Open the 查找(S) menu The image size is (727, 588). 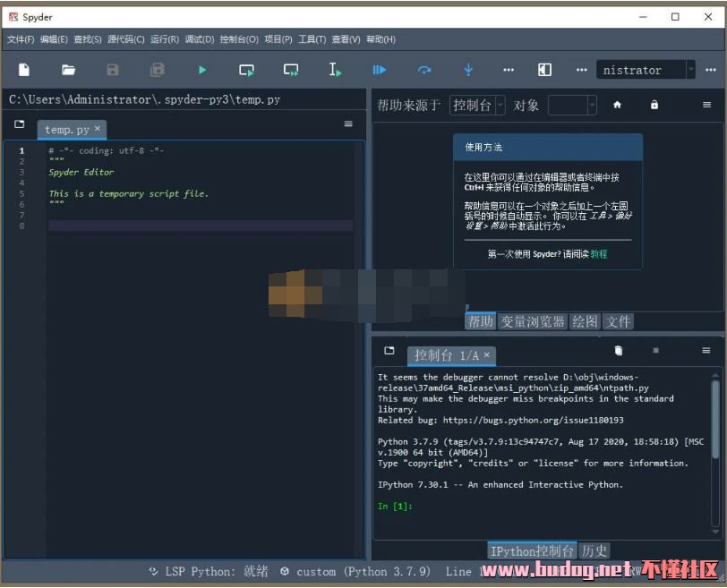tap(87, 39)
